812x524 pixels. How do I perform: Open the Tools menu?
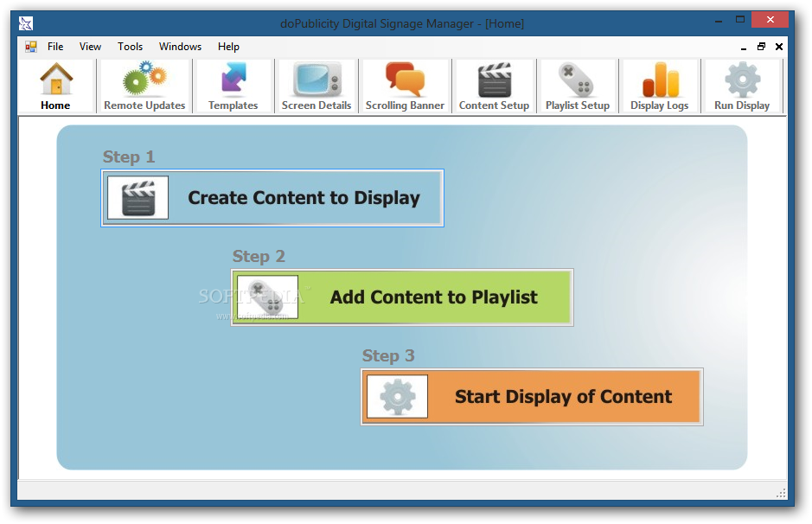coord(130,47)
